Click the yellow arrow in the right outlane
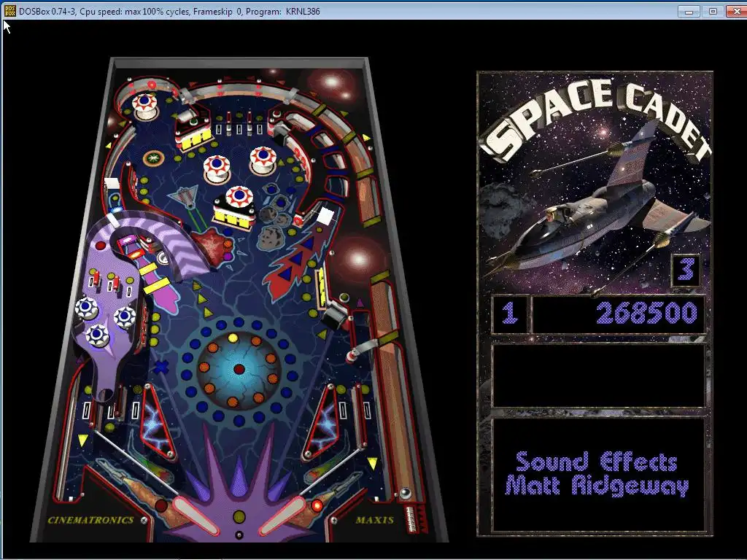The width and height of the screenshot is (747, 560). (x=373, y=463)
